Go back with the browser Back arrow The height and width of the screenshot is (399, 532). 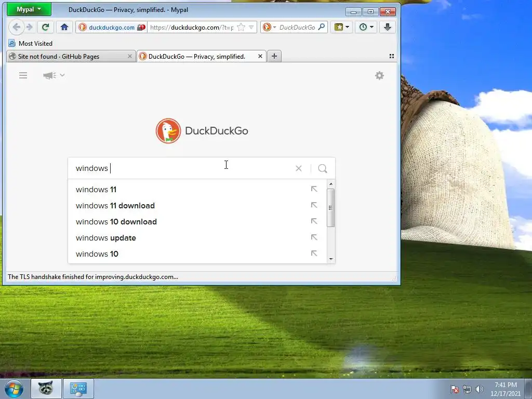tap(16, 27)
